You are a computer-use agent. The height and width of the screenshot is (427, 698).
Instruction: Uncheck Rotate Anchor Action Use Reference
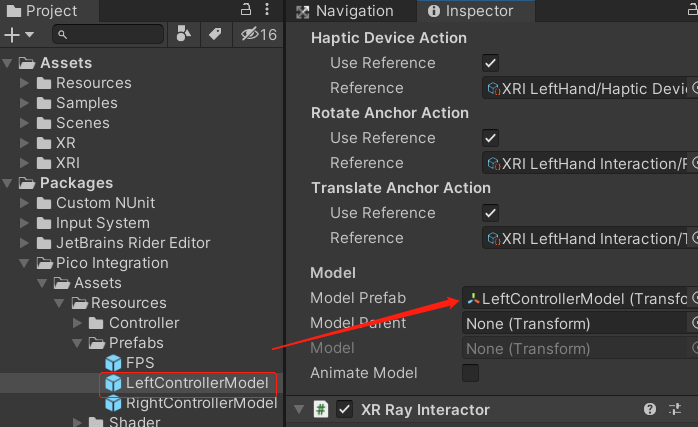point(490,138)
